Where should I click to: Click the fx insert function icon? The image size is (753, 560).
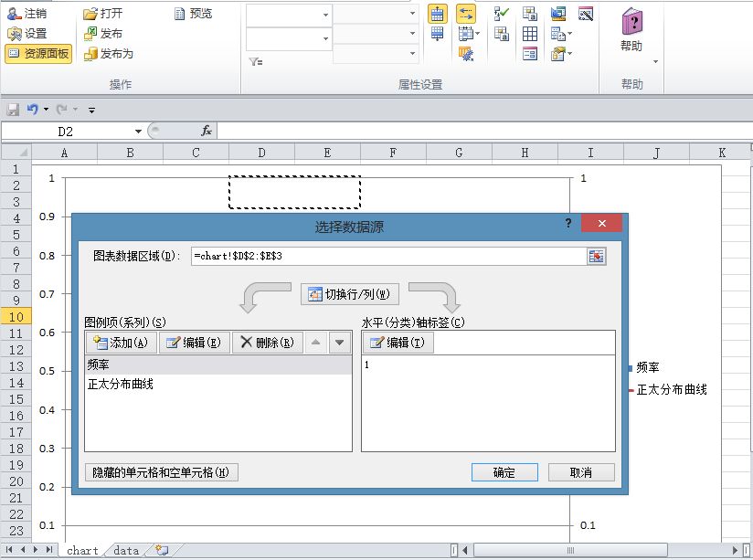pos(206,131)
